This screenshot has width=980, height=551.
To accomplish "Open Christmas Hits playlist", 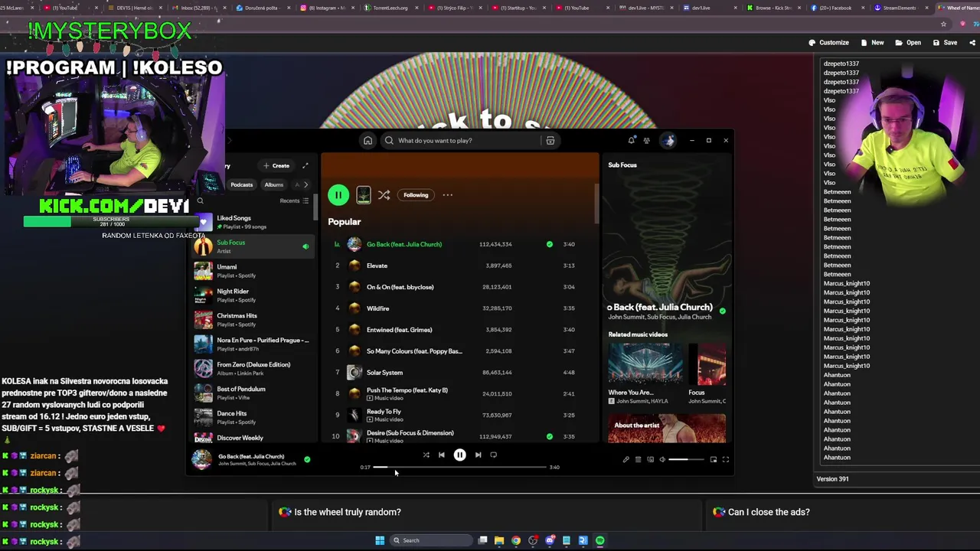I will pyautogui.click(x=253, y=319).
